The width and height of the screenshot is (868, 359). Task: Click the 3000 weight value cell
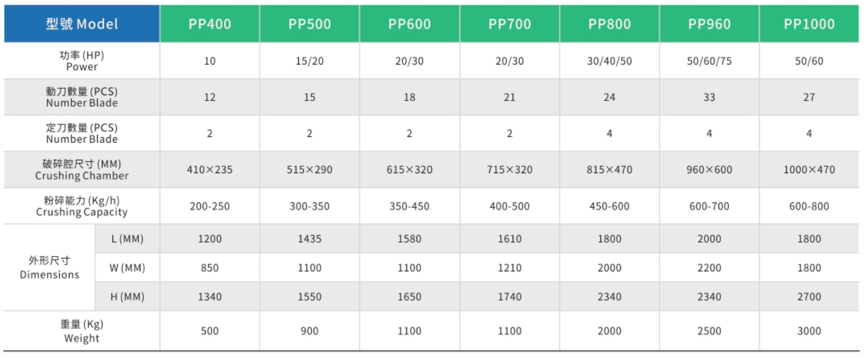[809, 331]
